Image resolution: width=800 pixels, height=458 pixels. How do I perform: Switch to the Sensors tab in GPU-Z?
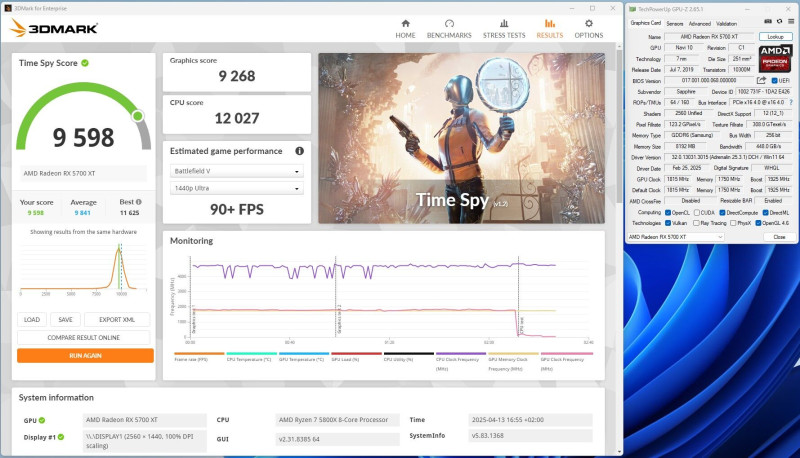pyautogui.click(x=674, y=23)
